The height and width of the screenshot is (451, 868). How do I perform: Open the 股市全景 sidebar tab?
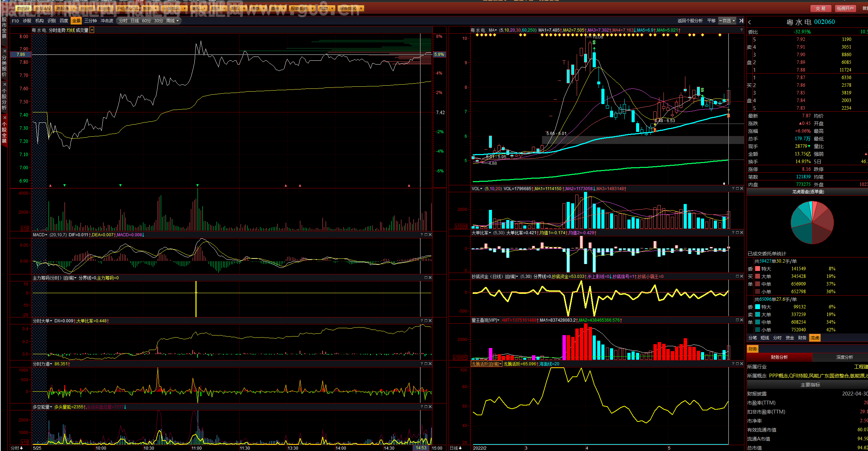click(4, 27)
